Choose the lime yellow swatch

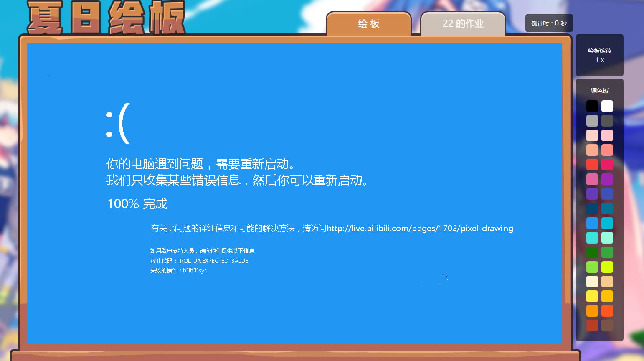607,267
